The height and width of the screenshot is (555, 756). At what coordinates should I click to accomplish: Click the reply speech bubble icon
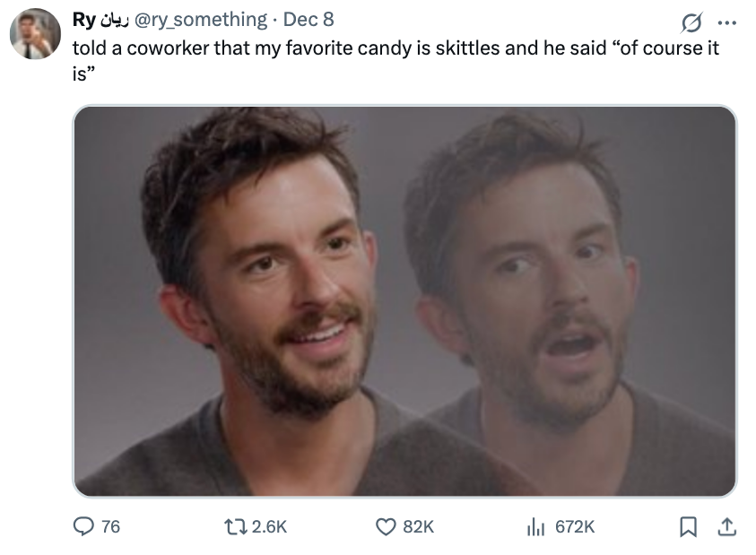pyautogui.click(x=85, y=526)
